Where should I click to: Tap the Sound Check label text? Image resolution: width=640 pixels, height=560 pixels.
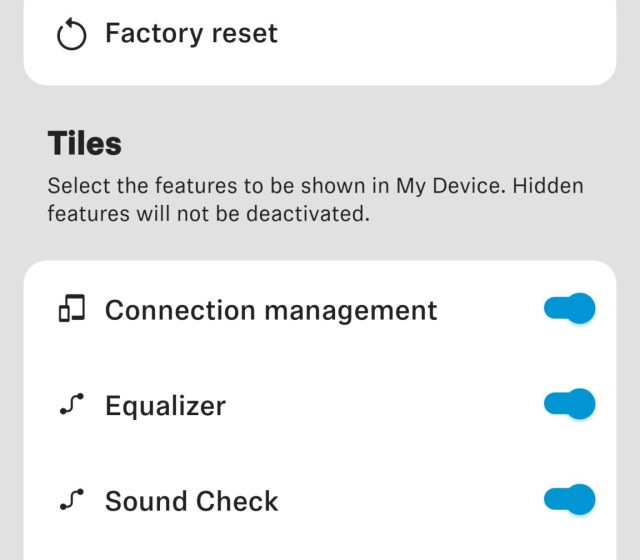(191, 501)
